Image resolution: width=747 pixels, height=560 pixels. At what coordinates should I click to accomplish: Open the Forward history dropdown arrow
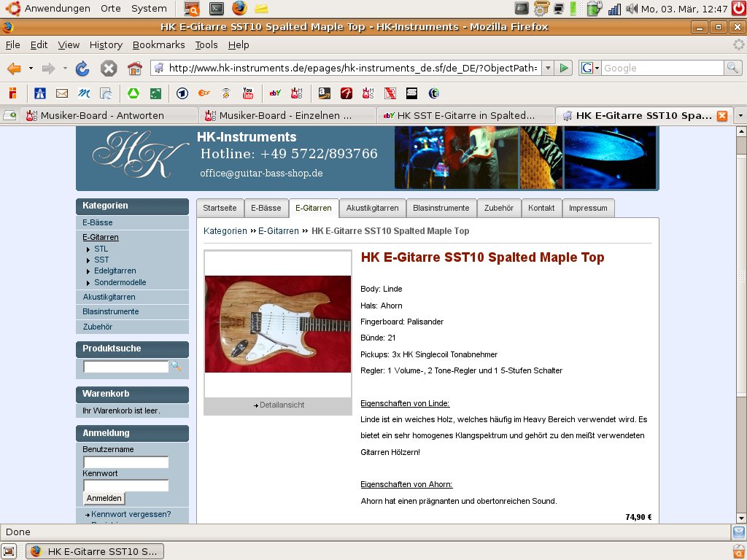tap(65, 69)
